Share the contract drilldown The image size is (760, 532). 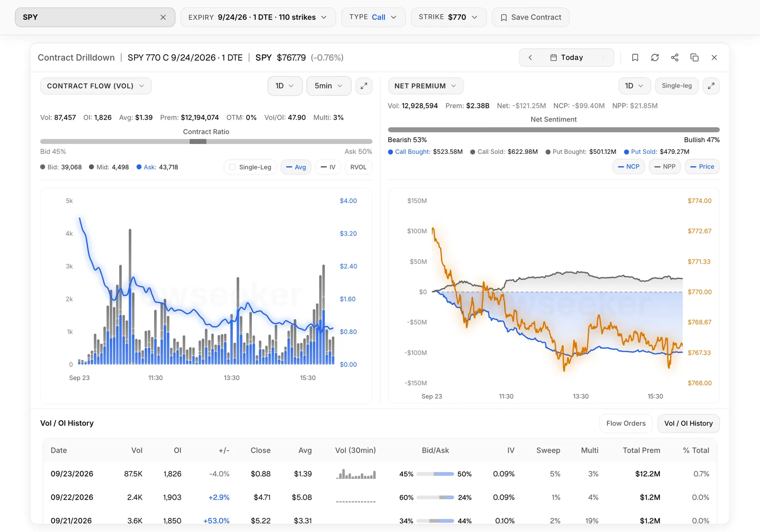click(674, 57)
